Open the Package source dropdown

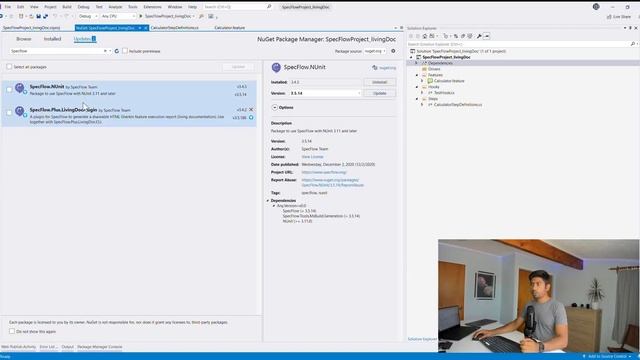coord(375,51)
